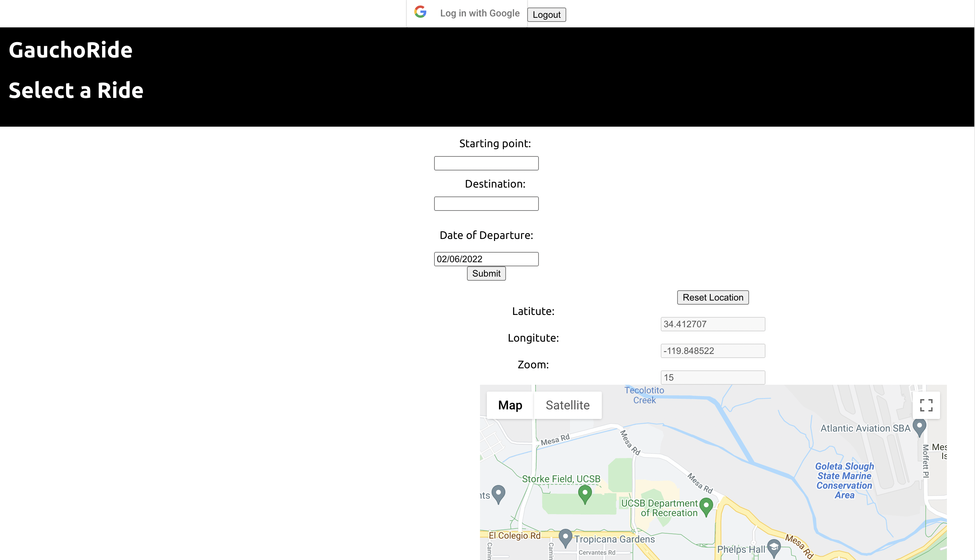Open the Date of Departure field
Image resolution: width=975 pixels, height=560 pixels.
click(486, 259)
